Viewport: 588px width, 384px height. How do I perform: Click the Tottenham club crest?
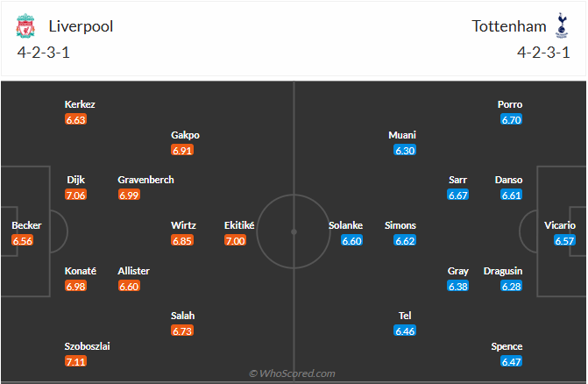561,26
